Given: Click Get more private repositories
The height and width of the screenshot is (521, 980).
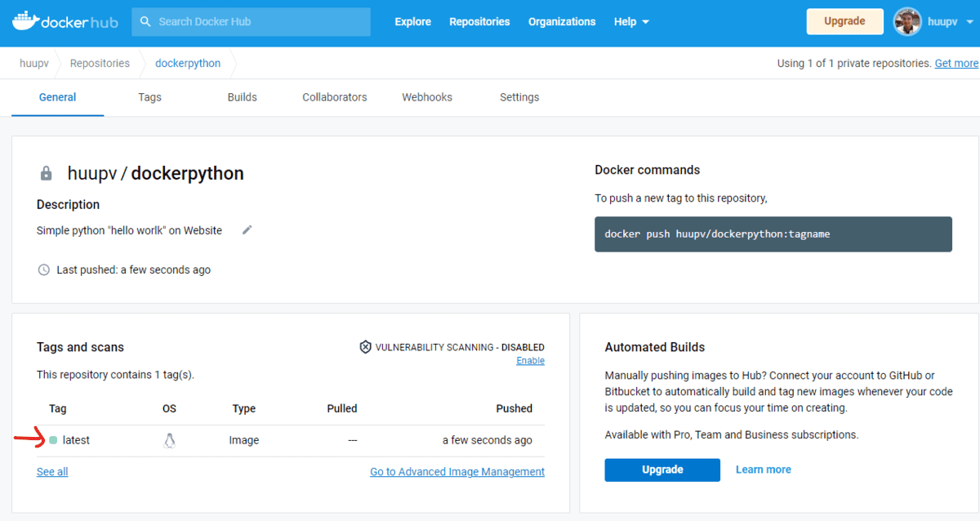Looking at the screenshot, I should (956, 63).
